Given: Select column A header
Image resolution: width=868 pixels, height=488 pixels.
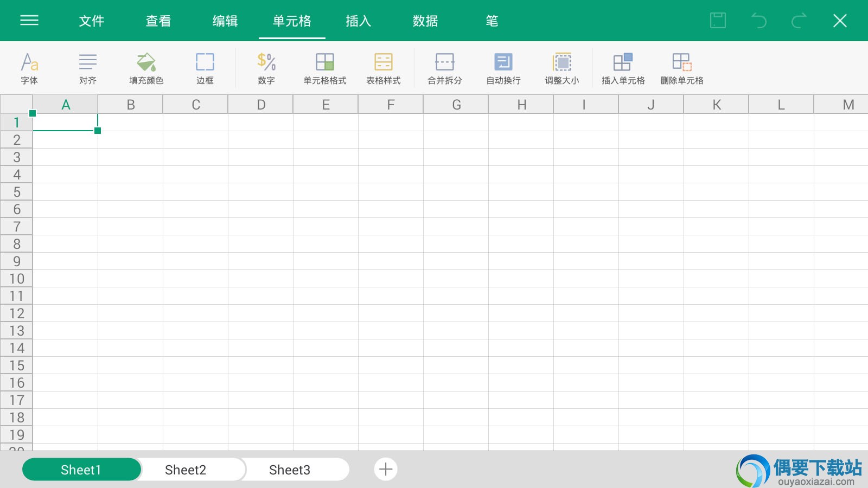Looking at the screenshot, I should tap(65, 105).
